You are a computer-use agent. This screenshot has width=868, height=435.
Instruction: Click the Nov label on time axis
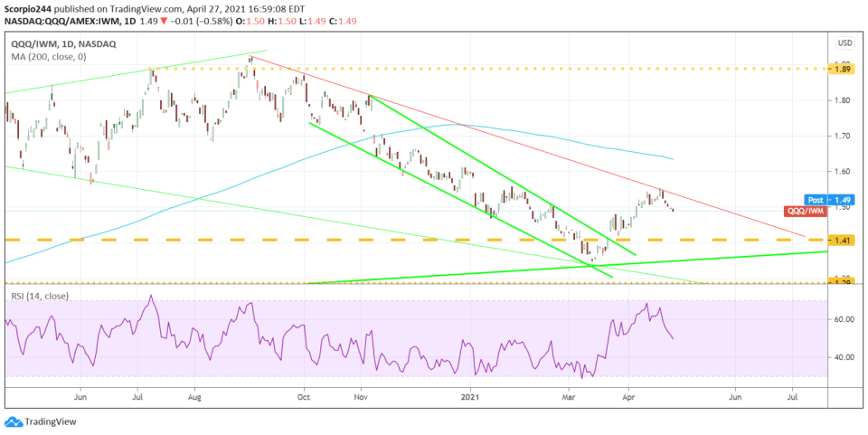point(361,397)
